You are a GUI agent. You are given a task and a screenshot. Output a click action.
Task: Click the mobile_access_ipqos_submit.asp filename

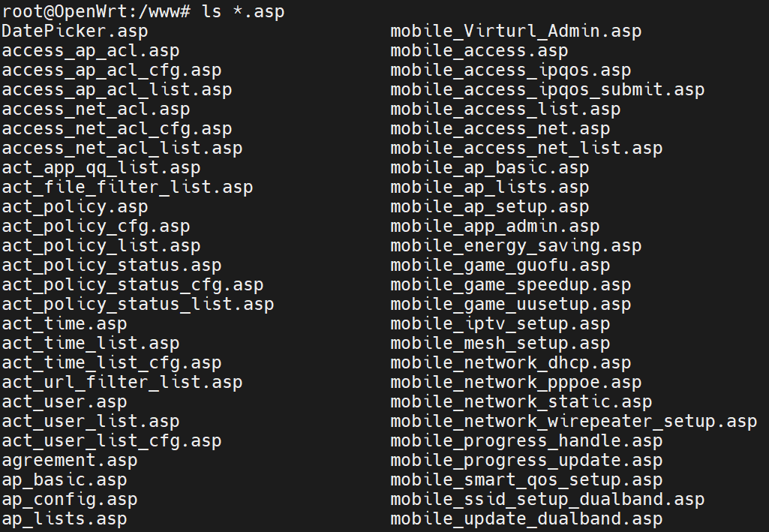[548, 90]
